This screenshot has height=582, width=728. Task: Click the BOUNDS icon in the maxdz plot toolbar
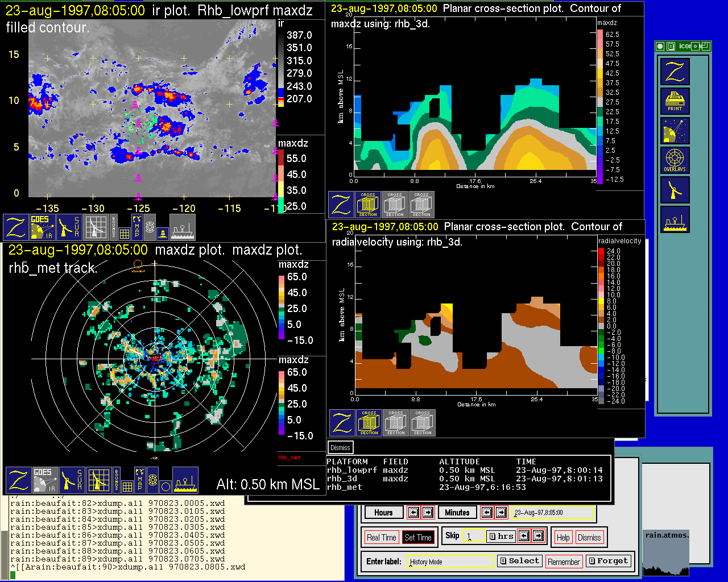(117, 480)
